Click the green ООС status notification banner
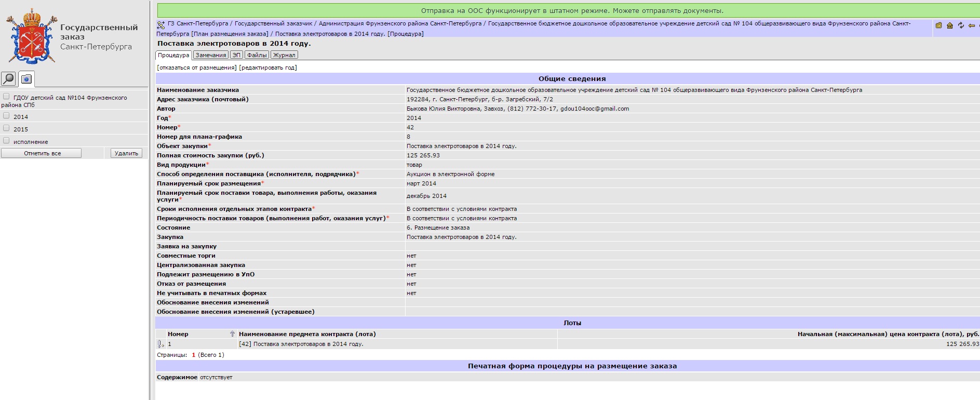980x400 pixels. [x=572, y=10]
